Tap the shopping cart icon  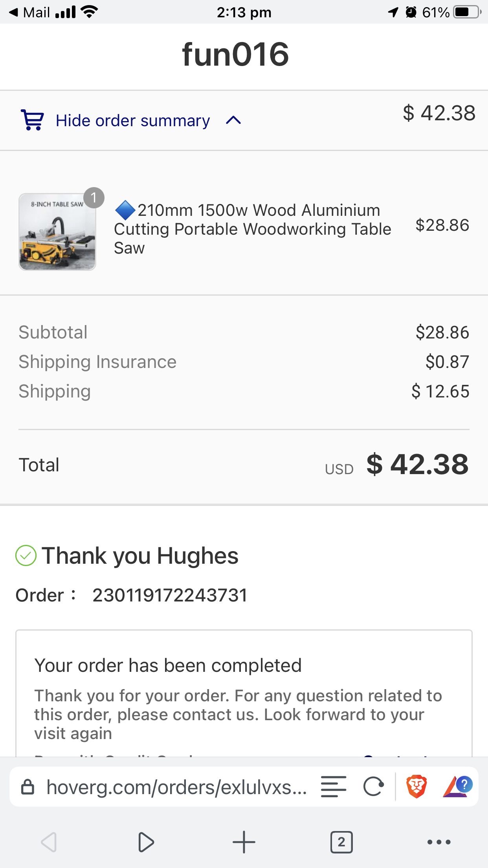point(32,120)
